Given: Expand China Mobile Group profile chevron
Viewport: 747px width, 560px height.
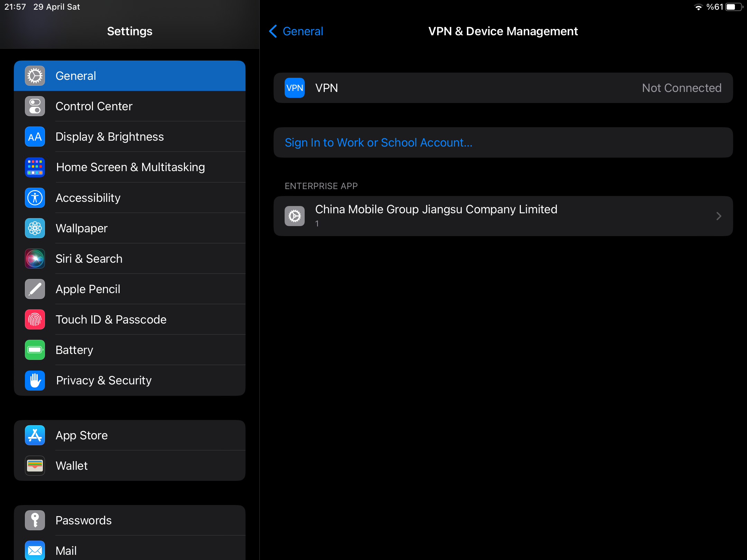Looking at the screenshot, I should coord(719,216).
